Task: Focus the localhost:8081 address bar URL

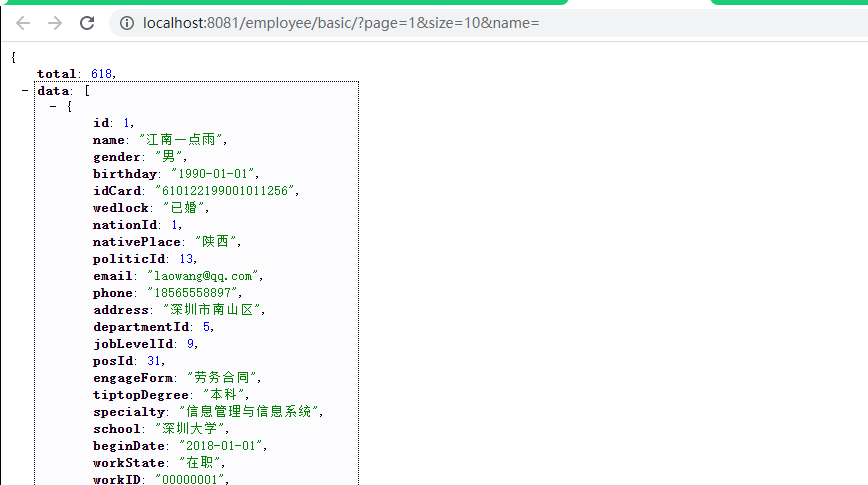Action: pos(341,23)
